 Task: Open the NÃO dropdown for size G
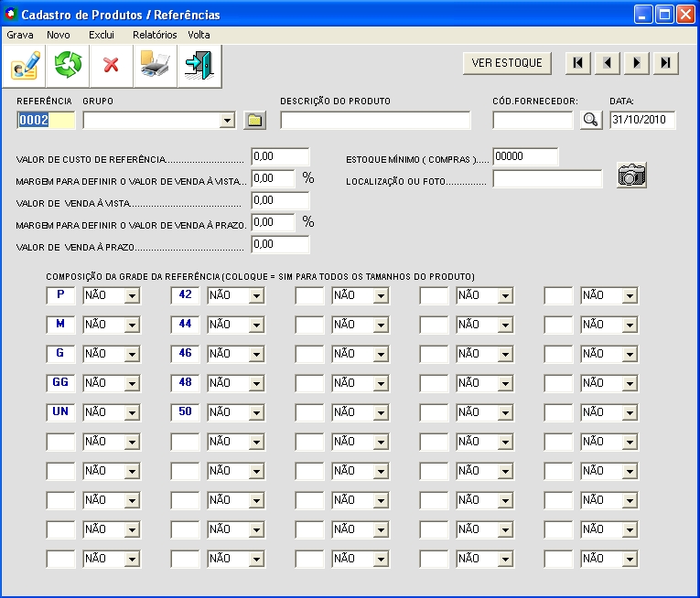point(132,354)
